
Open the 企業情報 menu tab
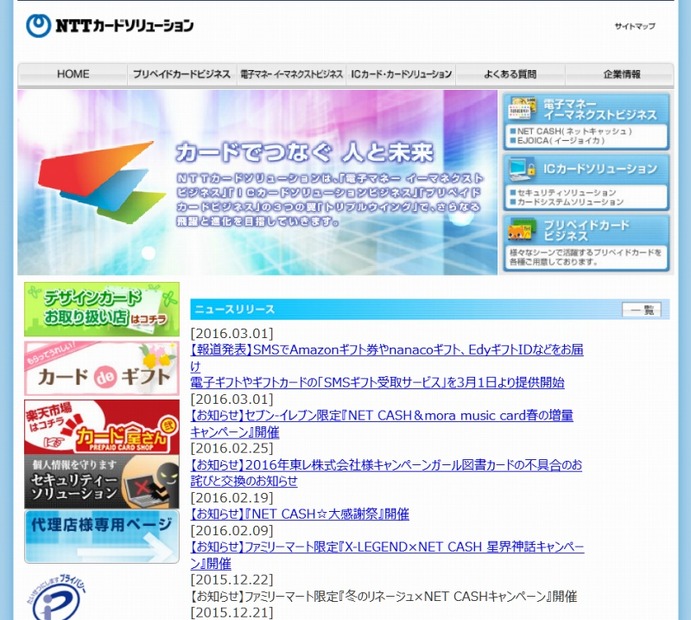[620, 74]
